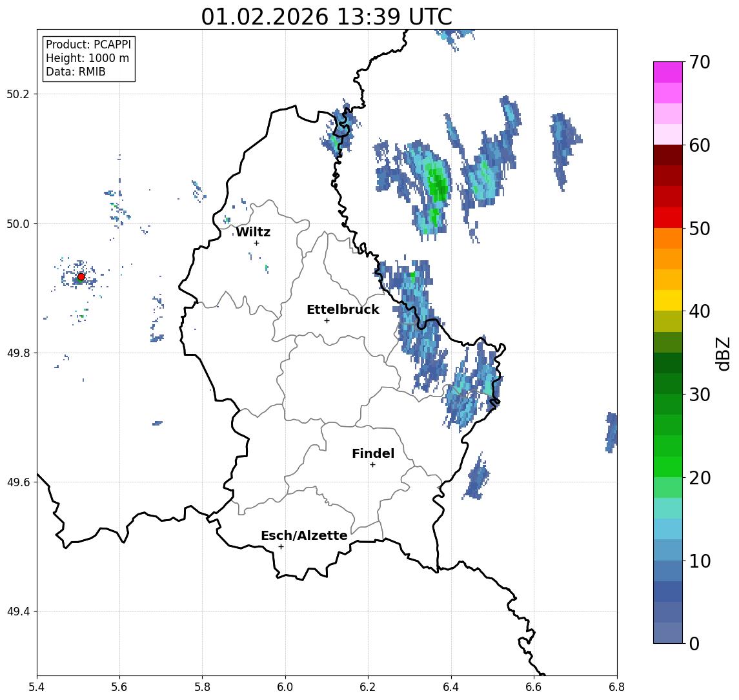Click the dark red colorbar segment near 60
The width and height of the screenshot is (739, 700).
(668, 155)
